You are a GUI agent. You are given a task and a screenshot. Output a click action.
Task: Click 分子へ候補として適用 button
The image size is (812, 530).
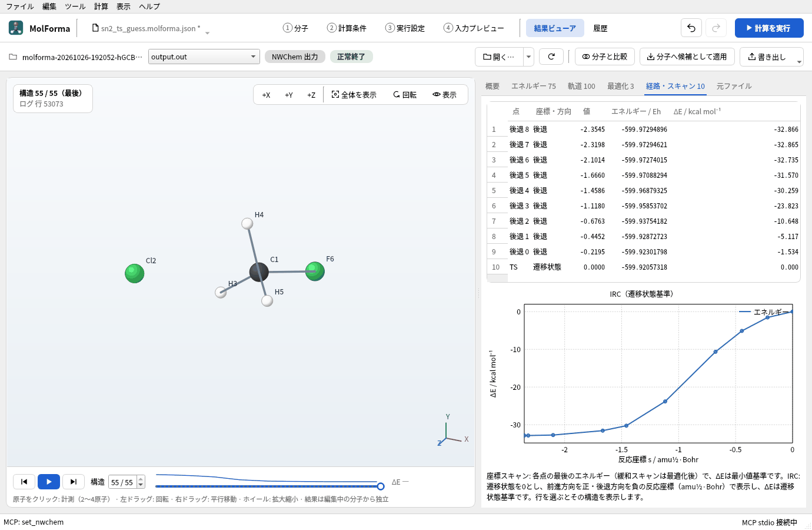click(687, 57)
